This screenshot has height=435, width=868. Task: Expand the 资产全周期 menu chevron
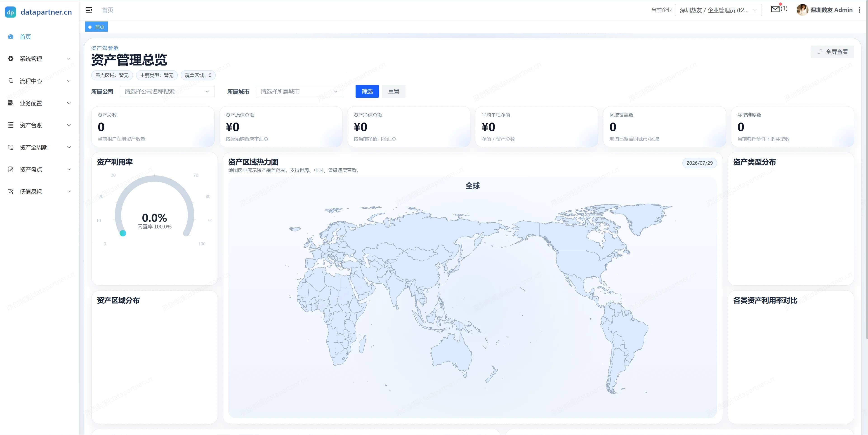click(x=69, y=147)
